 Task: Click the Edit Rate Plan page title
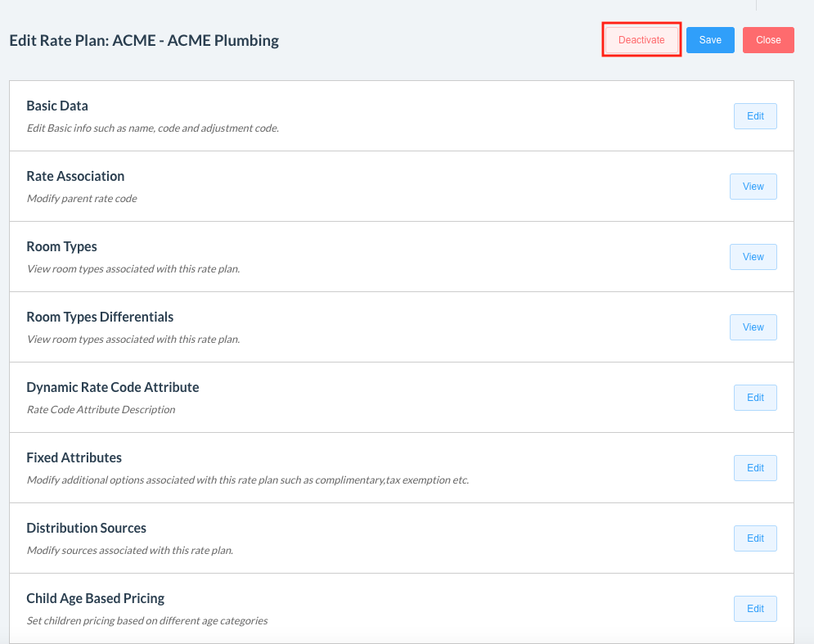pos(144,40)
